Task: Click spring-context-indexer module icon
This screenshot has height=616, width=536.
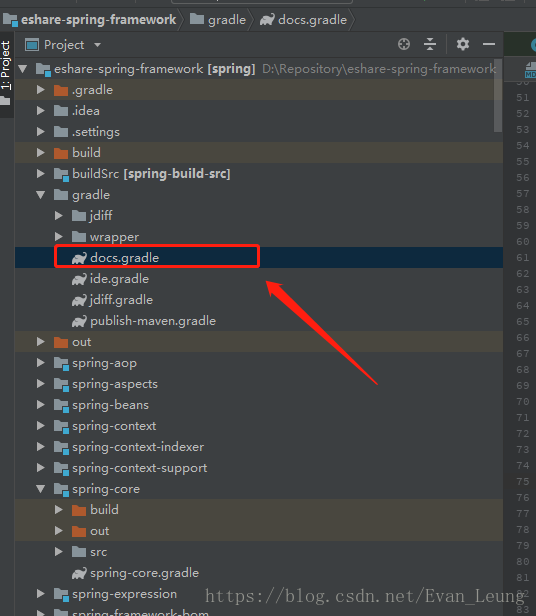Action: pyautogui.click(x=61, y=447)
